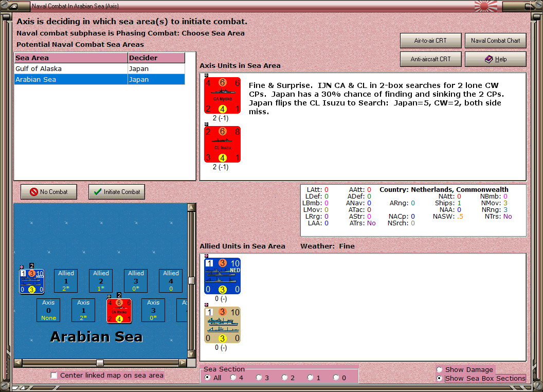The image size is (543, 392).
Task: Click the Allied 4 sea box
Action: coord(171,281)
